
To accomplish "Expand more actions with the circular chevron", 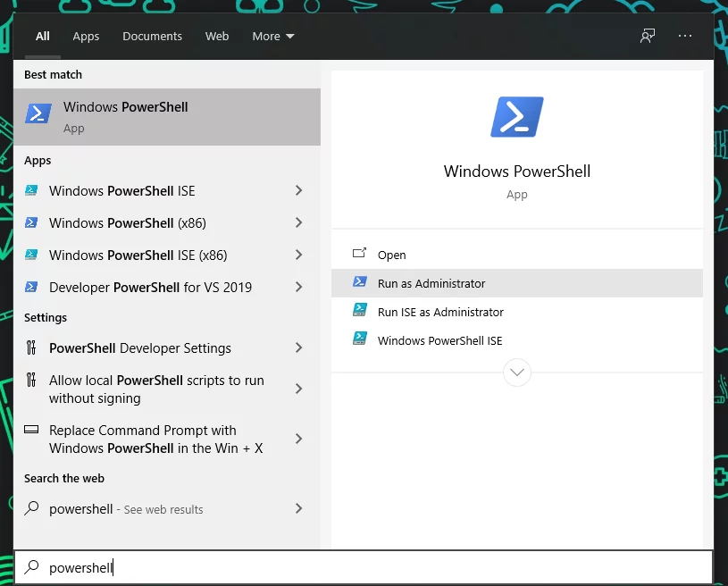I will point(517,372).
